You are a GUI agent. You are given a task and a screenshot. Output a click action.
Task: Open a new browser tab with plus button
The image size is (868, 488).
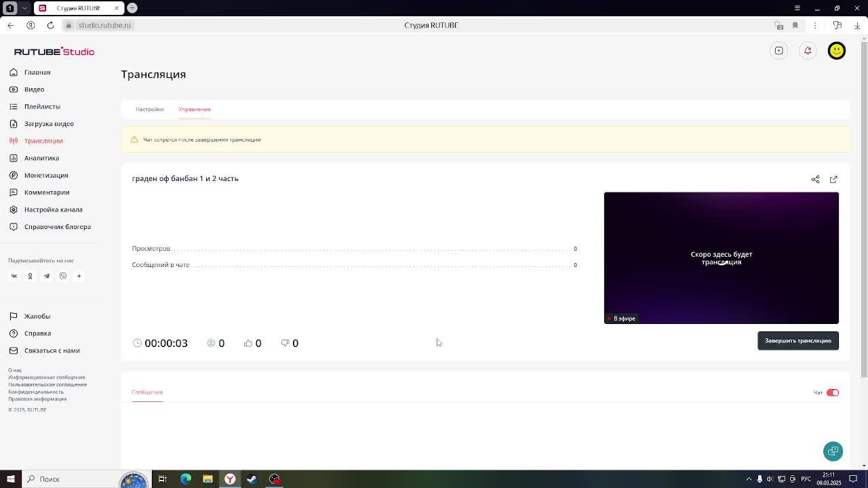[x=132, y=8]
